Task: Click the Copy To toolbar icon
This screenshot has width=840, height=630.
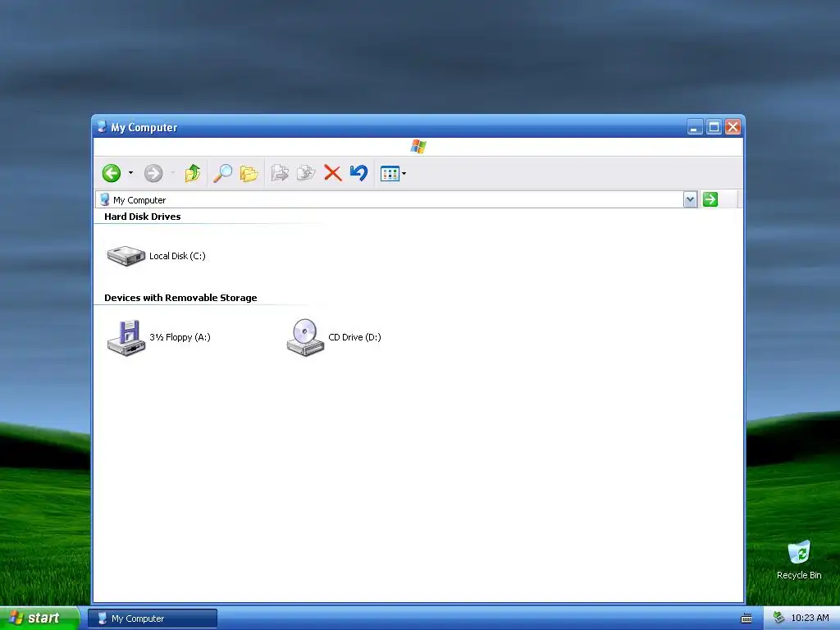Action: point(306,173)
